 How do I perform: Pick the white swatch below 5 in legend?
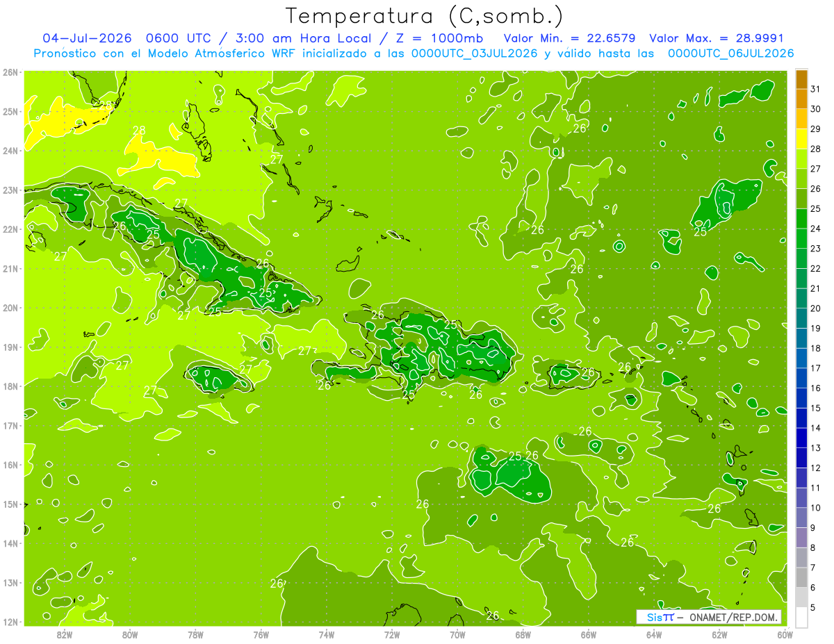click(801, 617)
